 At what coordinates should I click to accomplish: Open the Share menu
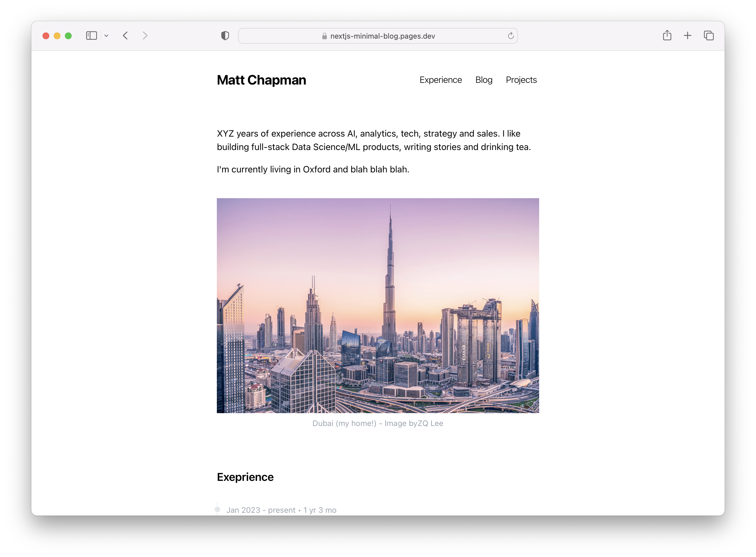(x=667, y=35)
